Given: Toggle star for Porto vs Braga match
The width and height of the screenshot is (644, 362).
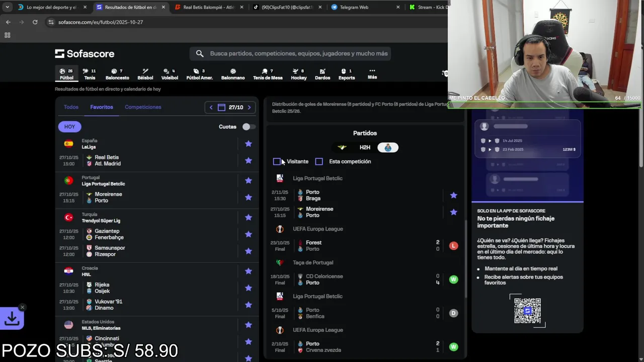Looking at the screenshot, I should [x=453, y=195].
